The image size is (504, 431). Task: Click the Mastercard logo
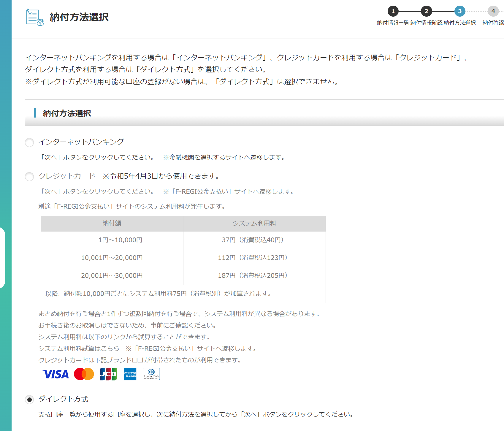[84, 374]
